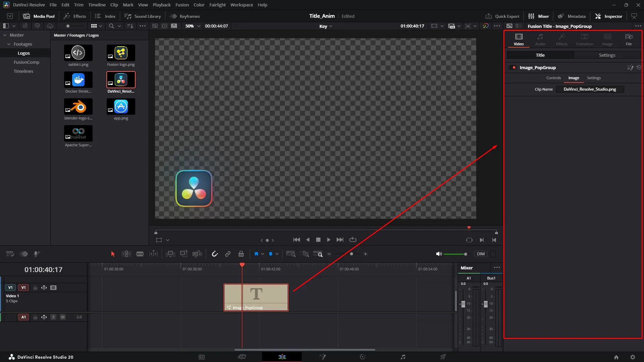Open Media Pool sort order icon
Screen dimensions: 644x362
(130, 26)
